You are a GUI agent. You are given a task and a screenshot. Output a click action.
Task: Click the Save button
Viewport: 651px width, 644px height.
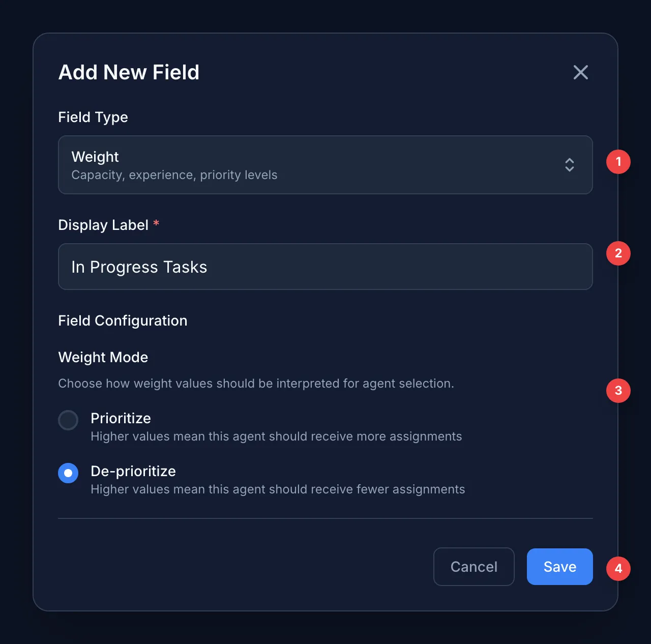[x=559, y=566]
